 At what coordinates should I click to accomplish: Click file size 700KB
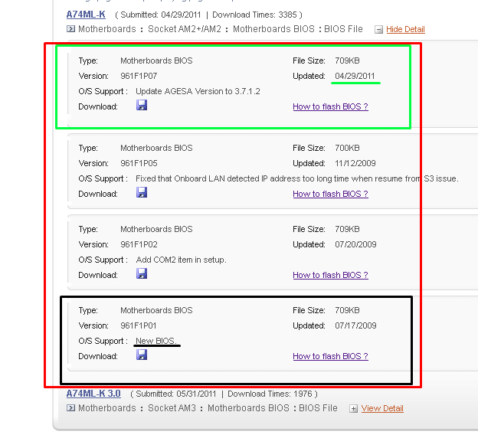pyautogui.click(x=347, y=148)
